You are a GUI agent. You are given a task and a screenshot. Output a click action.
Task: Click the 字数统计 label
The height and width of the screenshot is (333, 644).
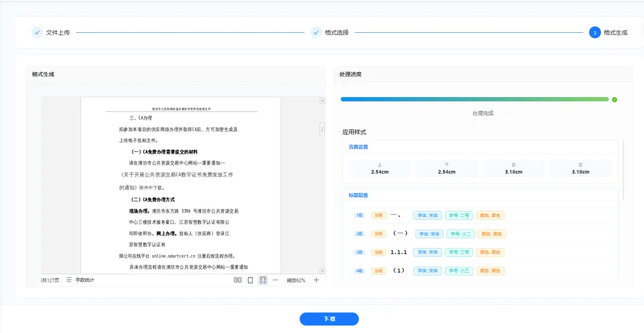(x=85, y=280)
